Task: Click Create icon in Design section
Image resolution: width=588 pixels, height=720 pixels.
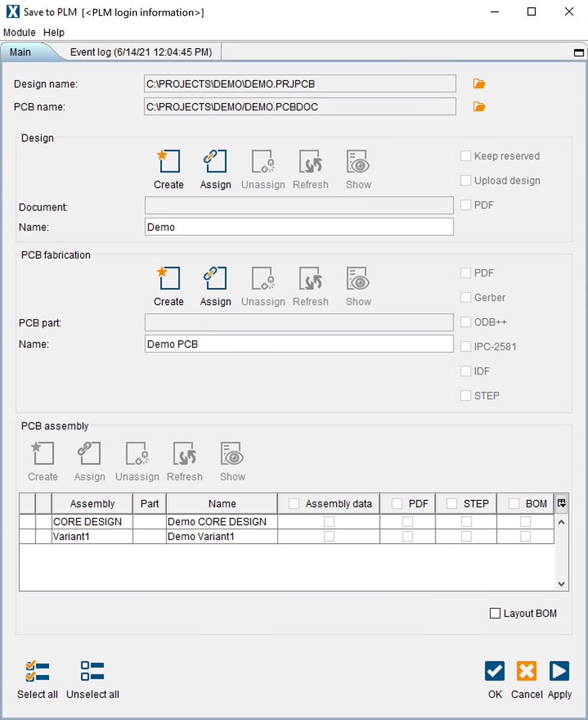Action: (x=168, y=163)
